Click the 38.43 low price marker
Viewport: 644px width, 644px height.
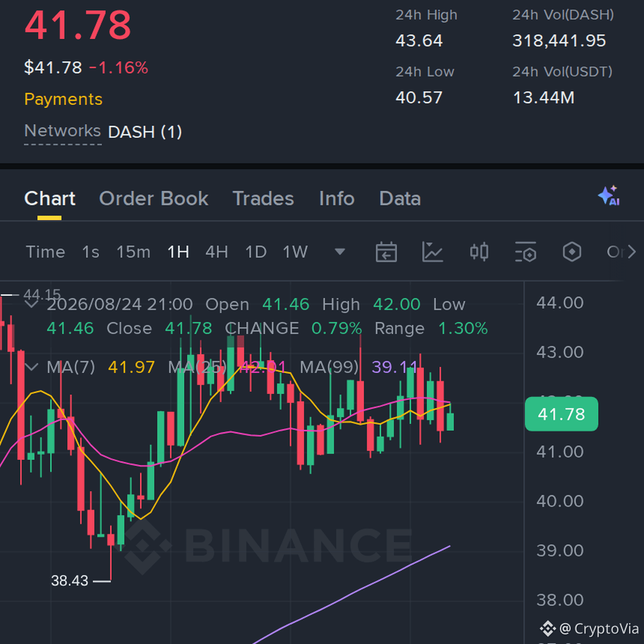pos(69,581)
